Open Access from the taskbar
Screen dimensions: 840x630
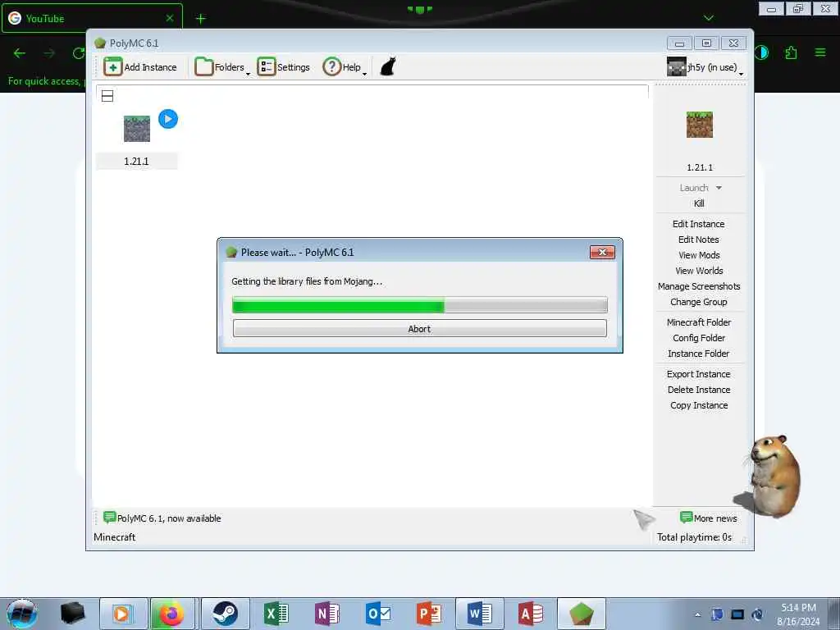(531, 614)
